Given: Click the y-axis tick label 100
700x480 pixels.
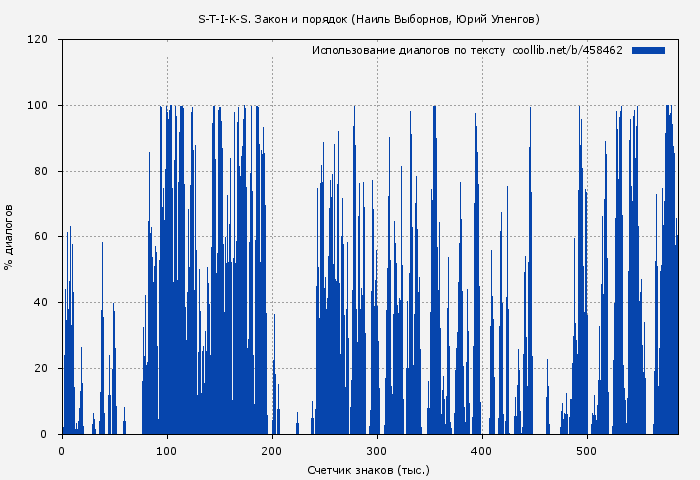Looking at the screenshot, I should 39,106.
